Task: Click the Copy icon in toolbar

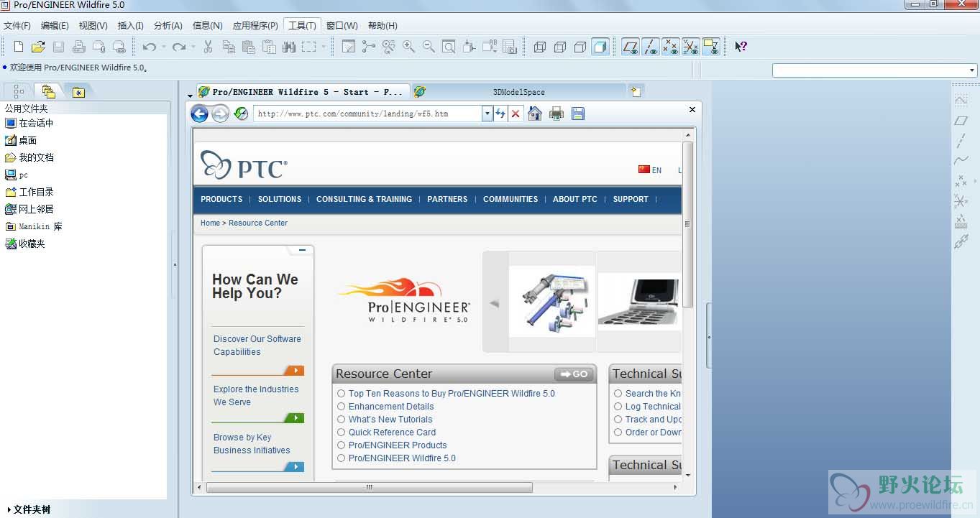Action: (229, 47)
